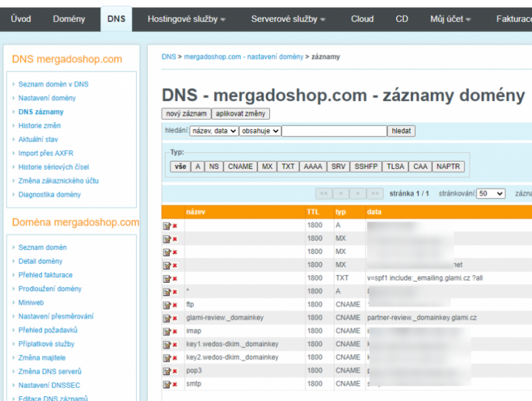Viewport: 532px width, 401px height.
Task: Expand the Serverové služby menu
Action: (x=288, y=19)
